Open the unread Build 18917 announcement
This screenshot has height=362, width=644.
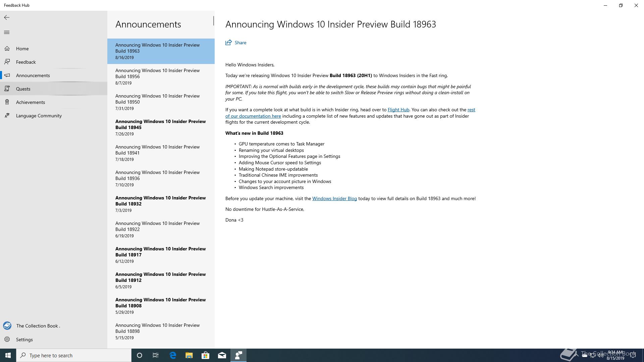point(161,255)
